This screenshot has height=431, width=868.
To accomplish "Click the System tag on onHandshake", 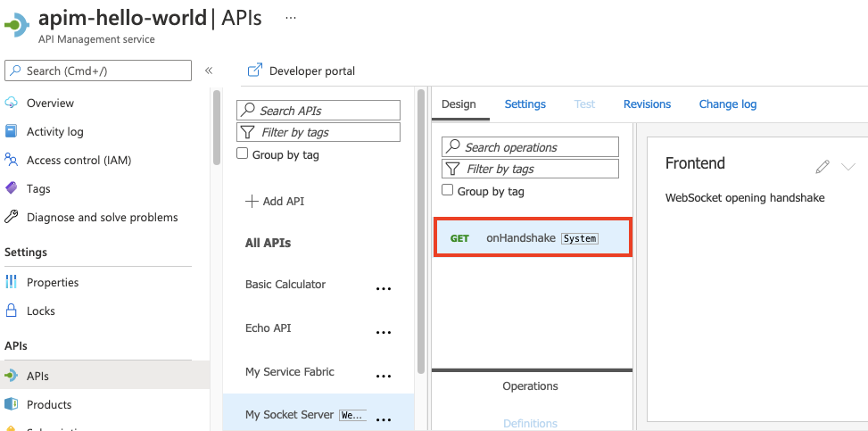I will click(580, 238).
